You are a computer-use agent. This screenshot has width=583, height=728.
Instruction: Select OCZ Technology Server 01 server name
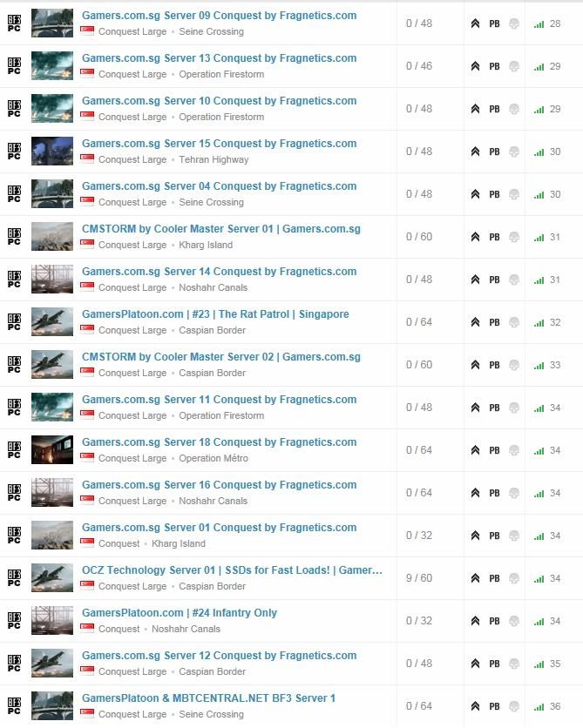tap(232, 570)
